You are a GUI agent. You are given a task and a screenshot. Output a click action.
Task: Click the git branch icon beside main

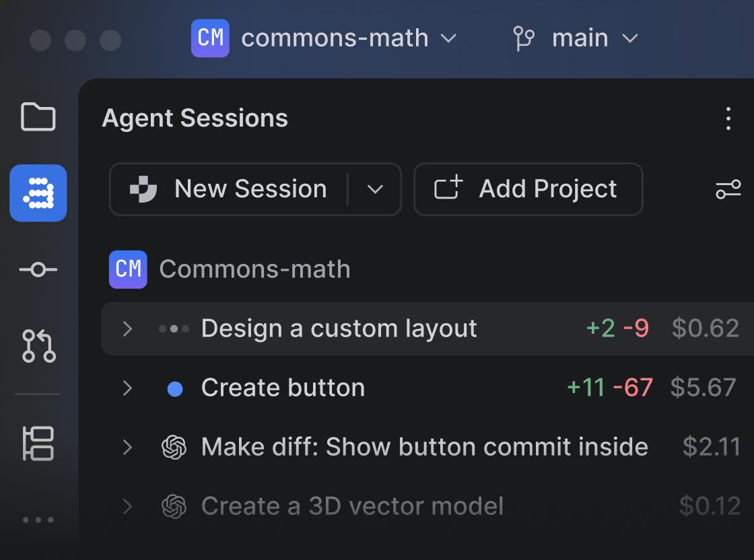(524, 38)
